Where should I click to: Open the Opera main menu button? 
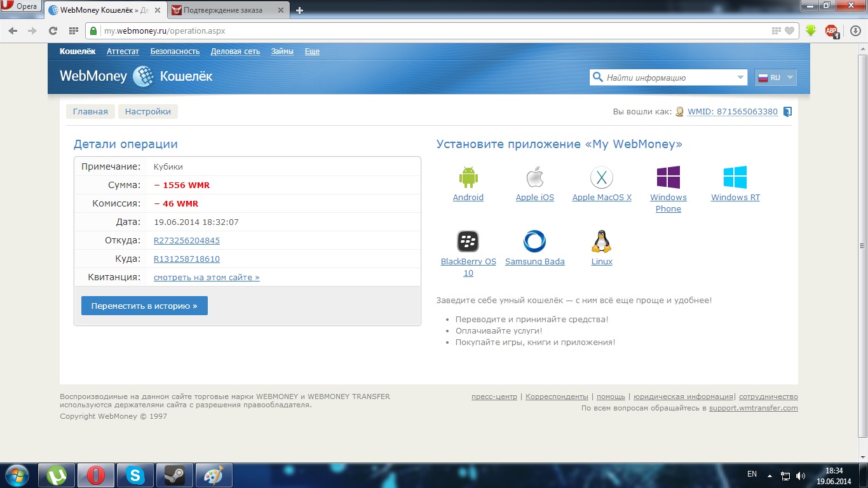tap(22, 7)
